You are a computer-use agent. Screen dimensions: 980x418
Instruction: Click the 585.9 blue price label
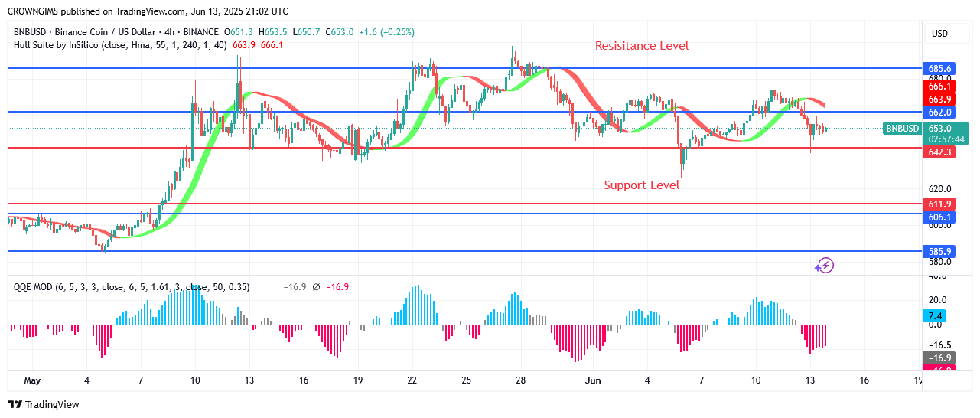tap(939, 251)
